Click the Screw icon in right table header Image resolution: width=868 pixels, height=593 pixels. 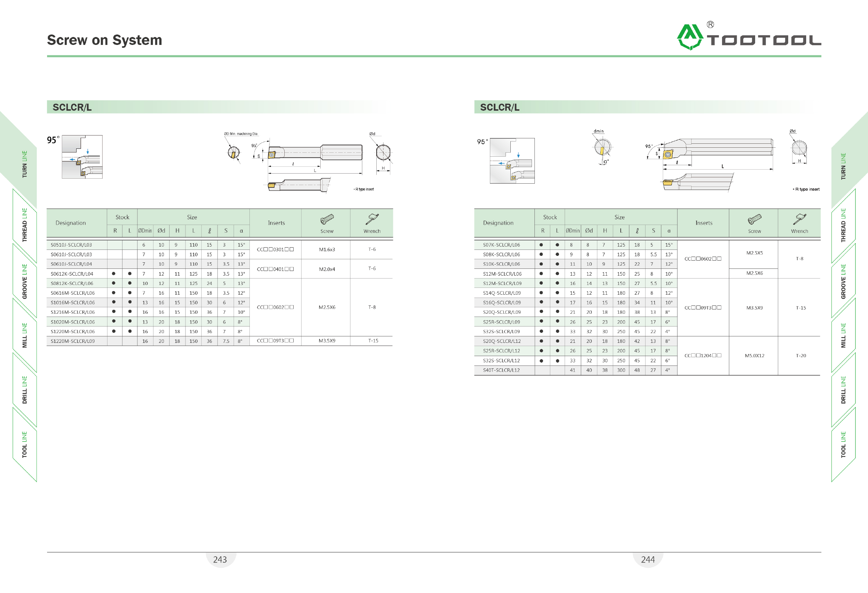(754, 219)
